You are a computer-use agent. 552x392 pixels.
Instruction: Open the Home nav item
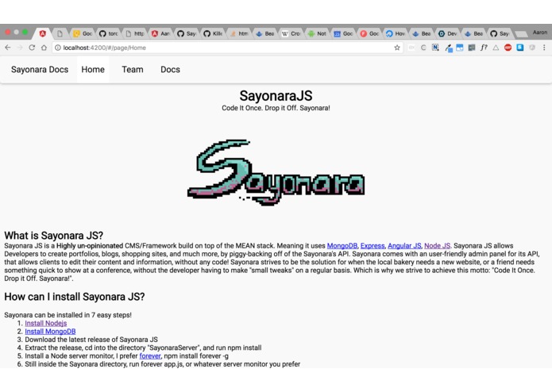(x=93, y=70)
